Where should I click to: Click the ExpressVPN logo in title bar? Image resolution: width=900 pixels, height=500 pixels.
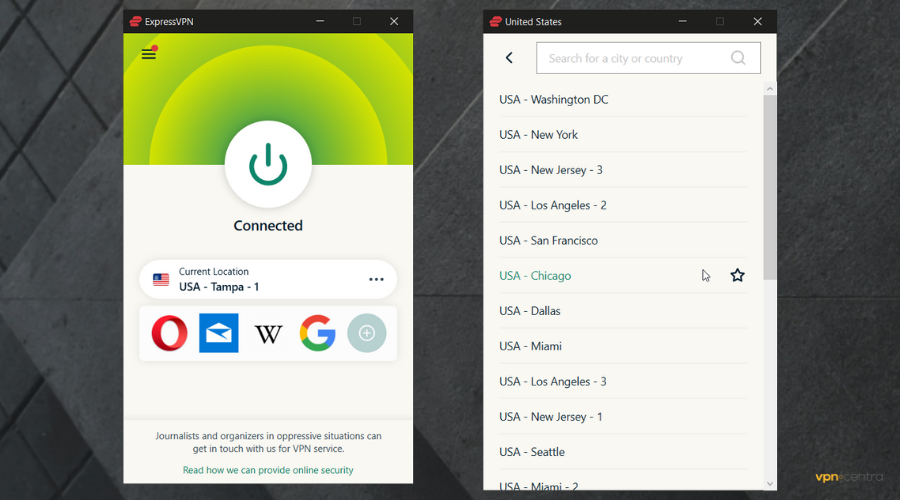(135, 21)
